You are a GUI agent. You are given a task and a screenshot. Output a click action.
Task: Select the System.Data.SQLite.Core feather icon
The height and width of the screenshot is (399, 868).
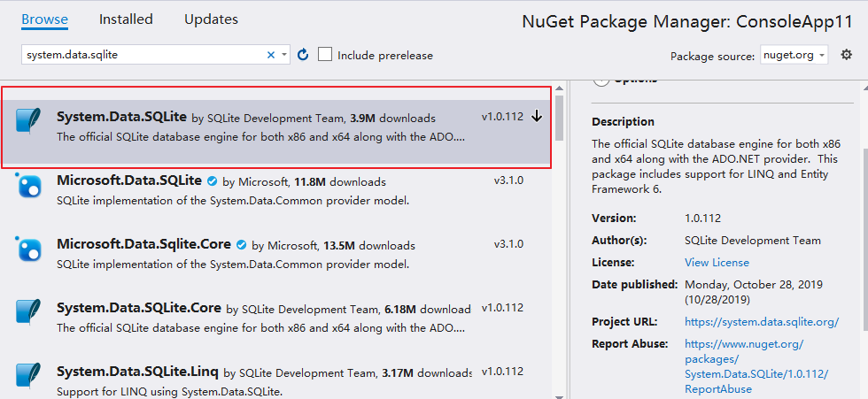[x=27, y=312]
